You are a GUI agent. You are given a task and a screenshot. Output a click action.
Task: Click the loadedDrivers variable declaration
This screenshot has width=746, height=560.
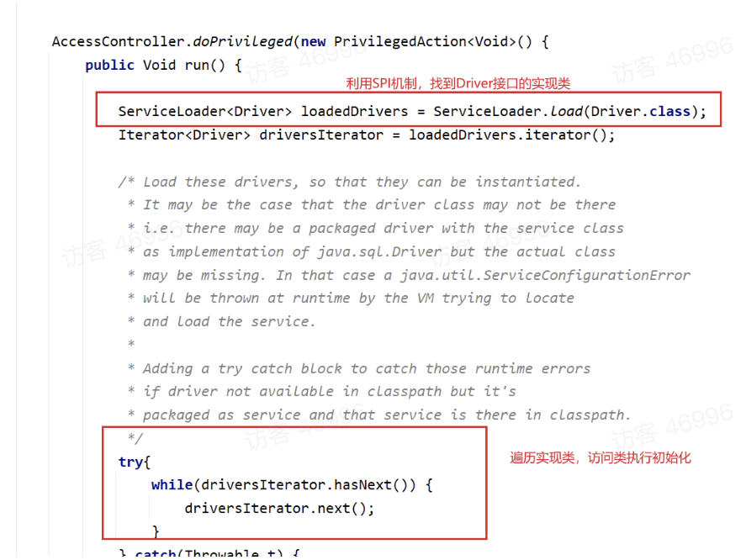pos(354,111)
